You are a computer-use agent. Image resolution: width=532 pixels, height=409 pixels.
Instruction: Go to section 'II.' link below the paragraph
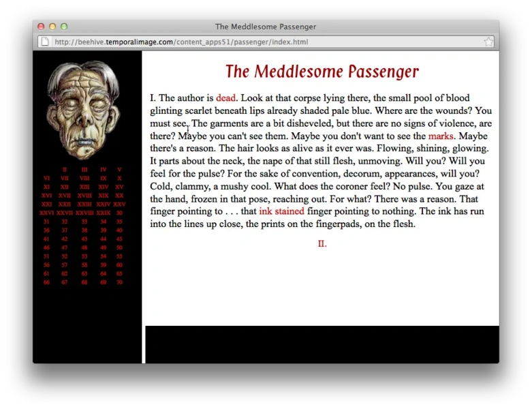point(322,244)
